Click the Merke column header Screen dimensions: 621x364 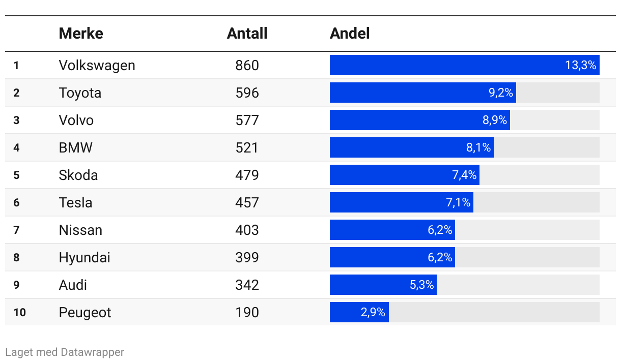(x=81, y=34)
